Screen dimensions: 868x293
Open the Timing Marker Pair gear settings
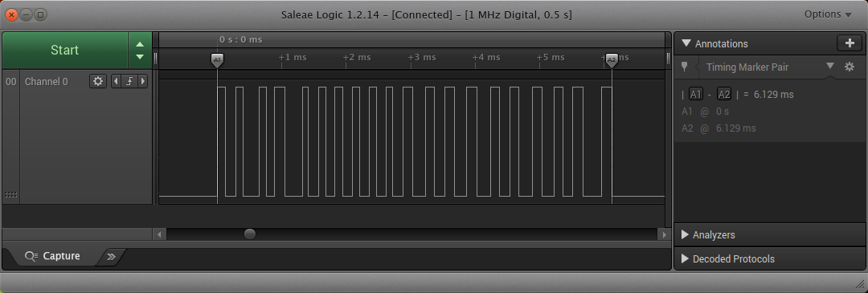point(850,67)
